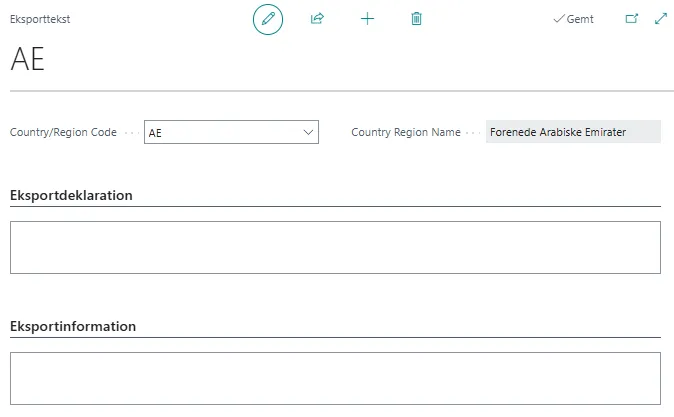Click the pencil edit icon
Image resolution: width=674 pixels, height=417 pixels.
(x=268, y=19)
